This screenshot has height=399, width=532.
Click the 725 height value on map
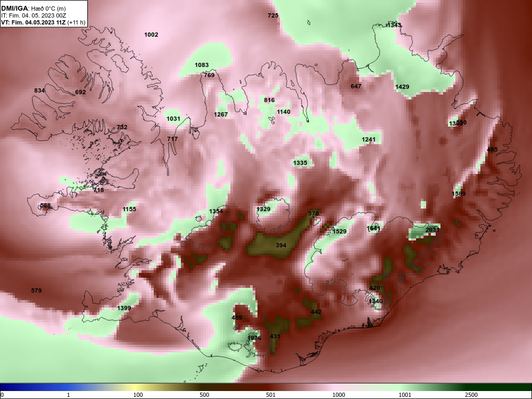pos(273,15)
